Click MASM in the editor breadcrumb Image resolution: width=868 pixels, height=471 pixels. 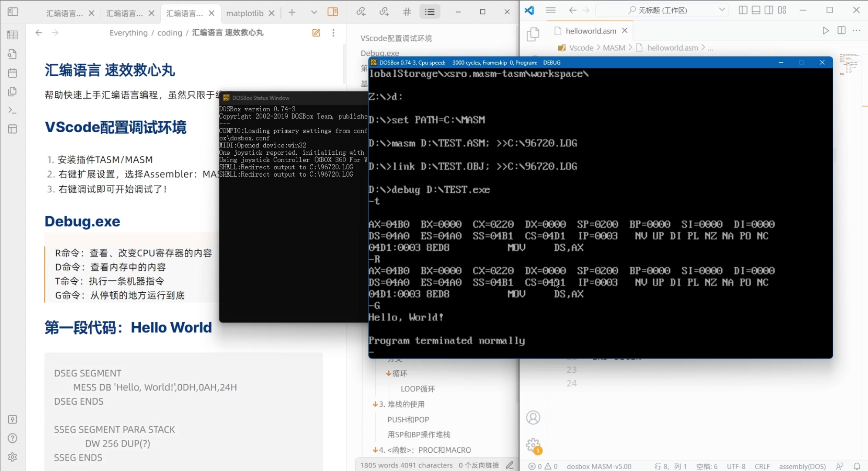[614, 48]
